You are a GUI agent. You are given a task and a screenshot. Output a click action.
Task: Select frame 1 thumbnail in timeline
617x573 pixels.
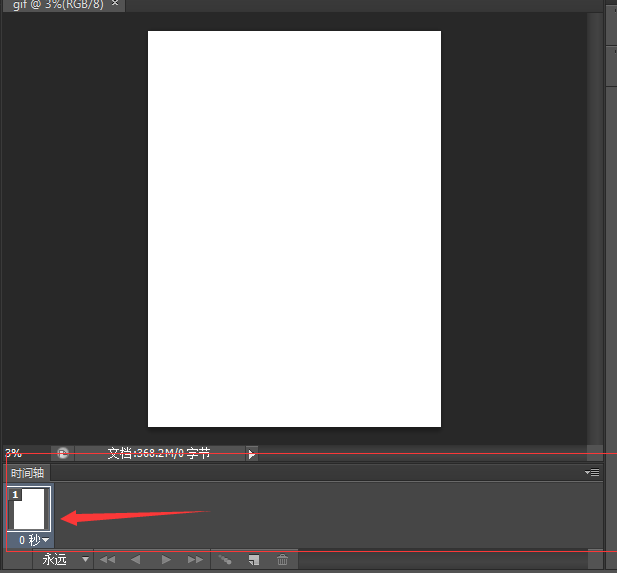coord(29,509)
